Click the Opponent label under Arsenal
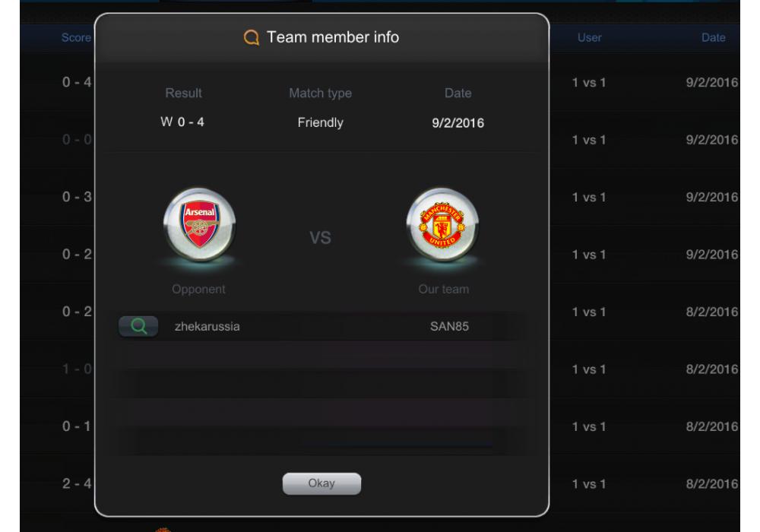Screen dimensions: 760x532 (198, 290)
